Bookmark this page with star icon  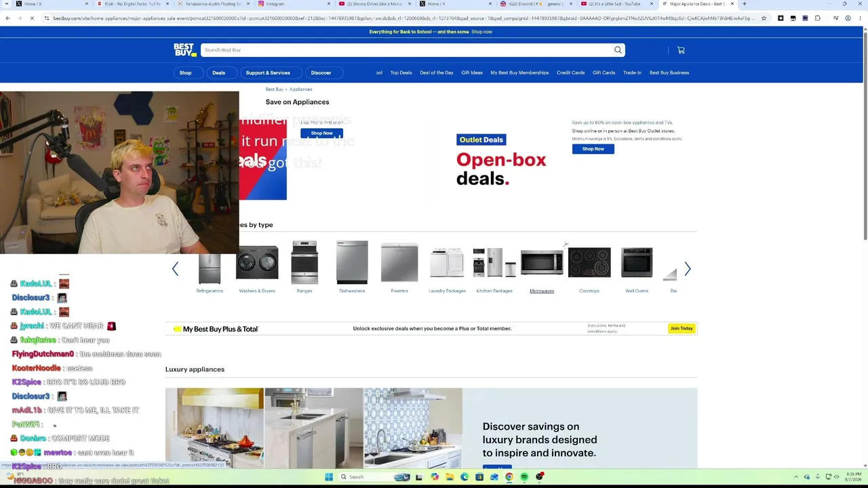[764, 18]
